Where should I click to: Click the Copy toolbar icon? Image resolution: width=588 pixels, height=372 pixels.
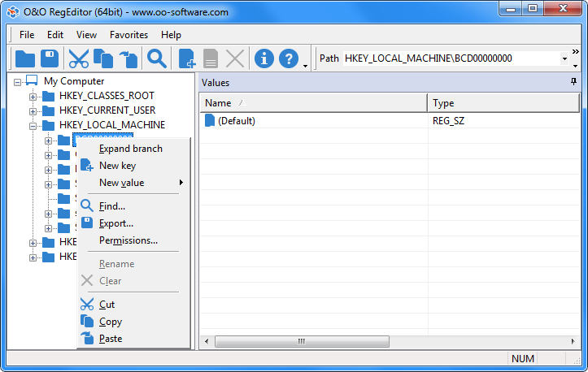[103, 58]
